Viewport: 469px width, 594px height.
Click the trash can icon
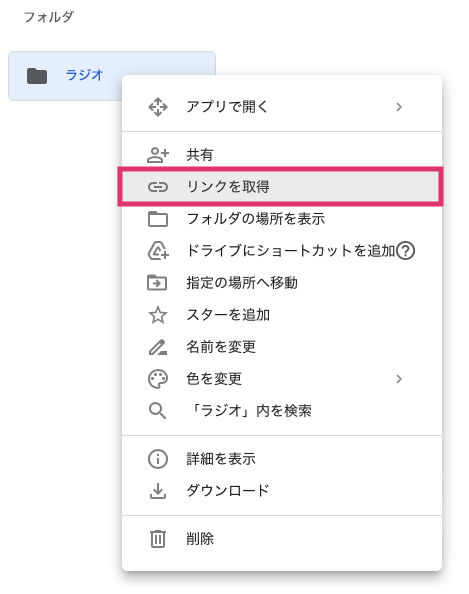[x=158, y=539]
